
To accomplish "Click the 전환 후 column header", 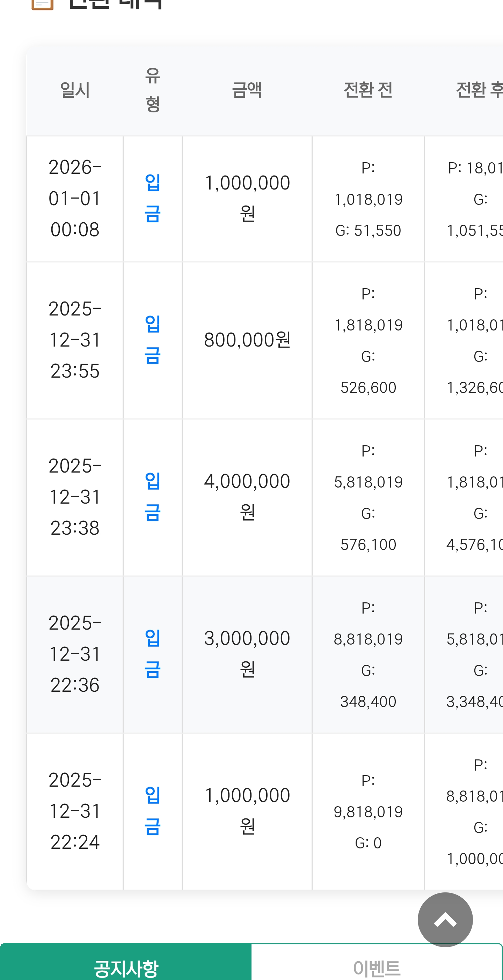I will click(479, 90).
